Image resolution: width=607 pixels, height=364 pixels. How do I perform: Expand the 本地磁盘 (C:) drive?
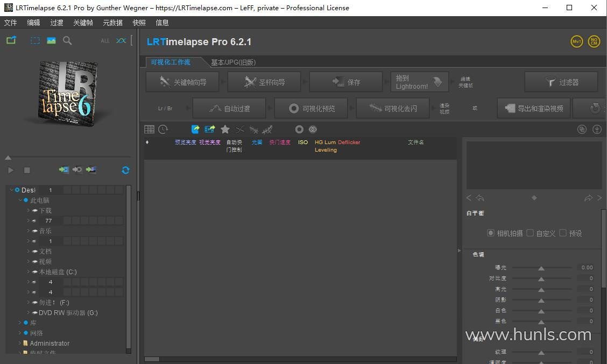[29, 272]
